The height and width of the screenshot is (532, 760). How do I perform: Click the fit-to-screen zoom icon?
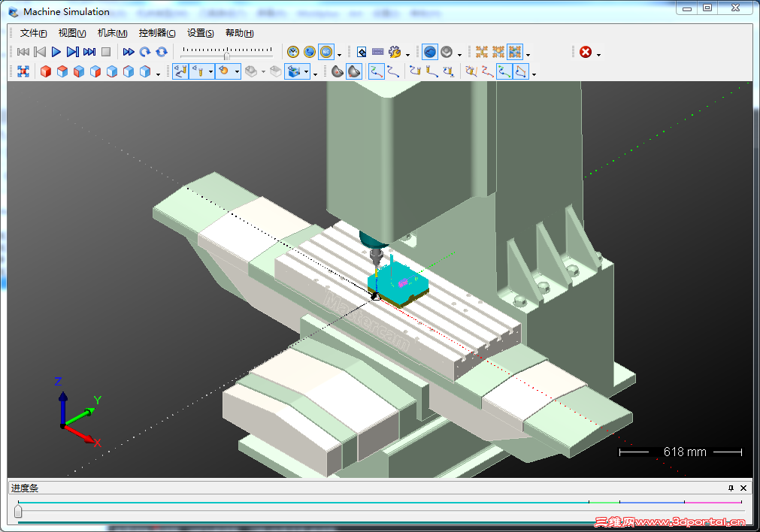pos(23,71)
